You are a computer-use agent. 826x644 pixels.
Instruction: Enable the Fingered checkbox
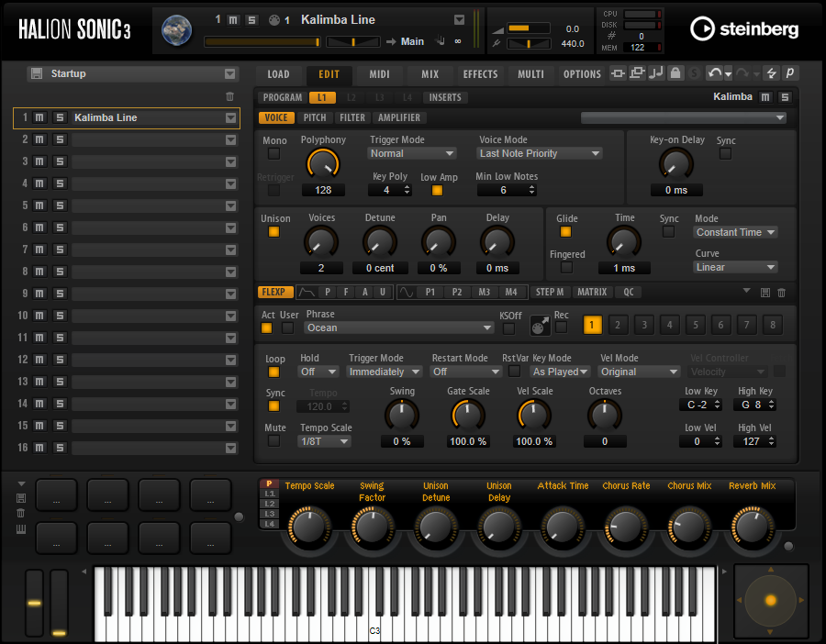pos(567,268)
